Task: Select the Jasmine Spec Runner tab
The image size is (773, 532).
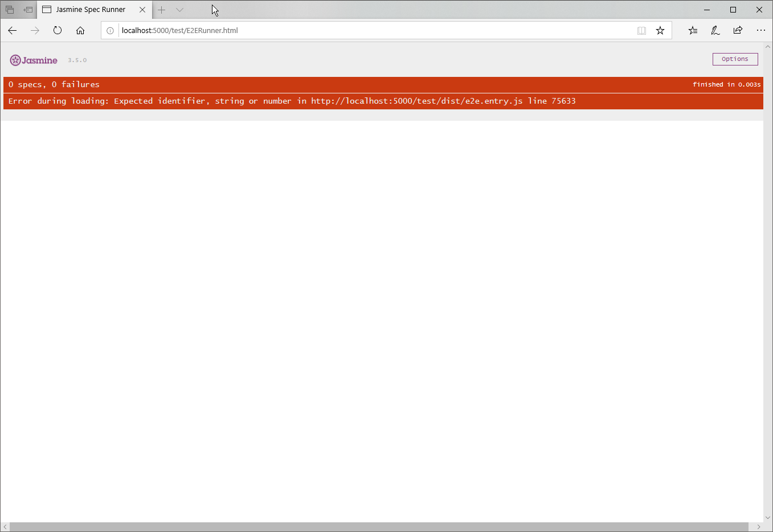Action: point(95,10)
